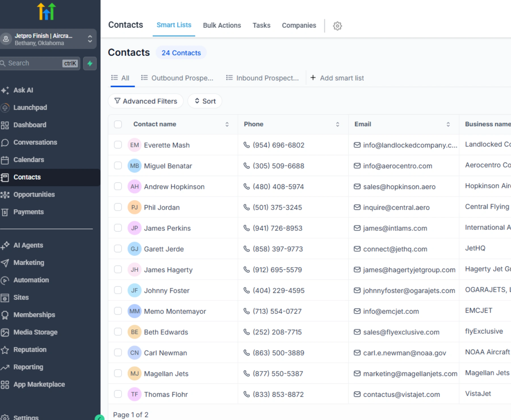Click the Marketing paper plane icon
The image size is (511, 420).
[x=5, y=263]
